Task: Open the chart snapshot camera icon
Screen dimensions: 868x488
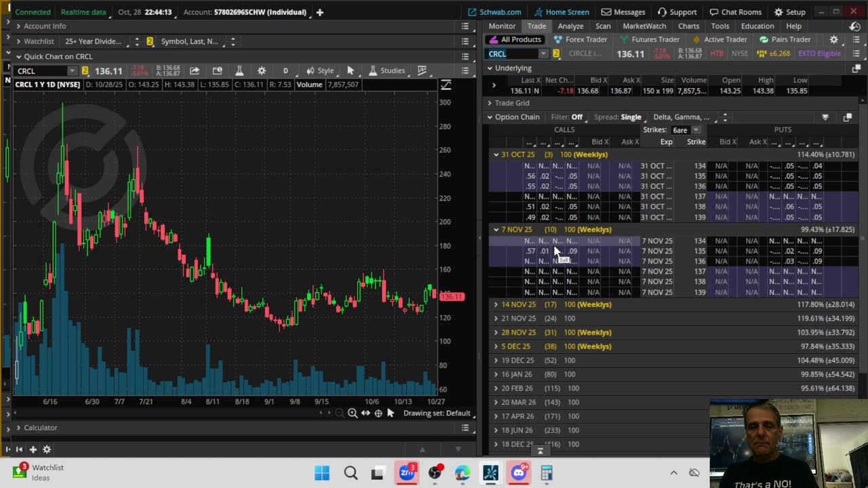Action: click(217, 70)
